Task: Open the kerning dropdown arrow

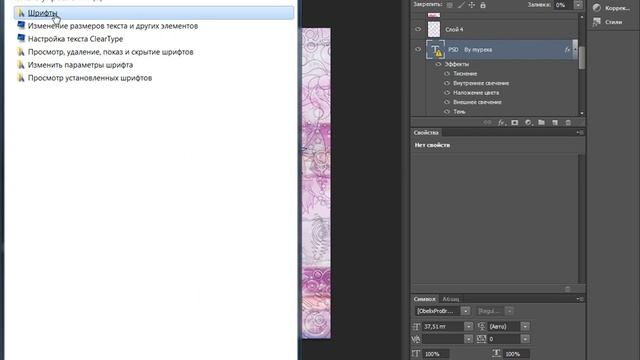Action: (469, 339)
